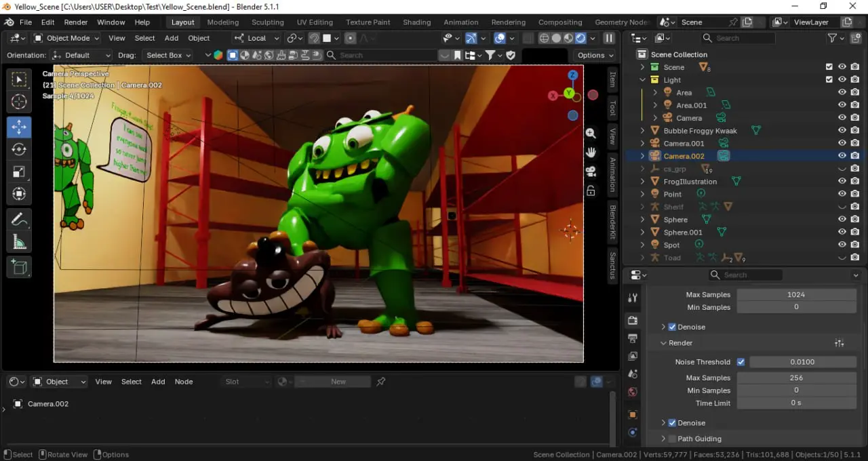Open the Scene properties tab
This screenshot has height=461, width=868.
(633, 374)
